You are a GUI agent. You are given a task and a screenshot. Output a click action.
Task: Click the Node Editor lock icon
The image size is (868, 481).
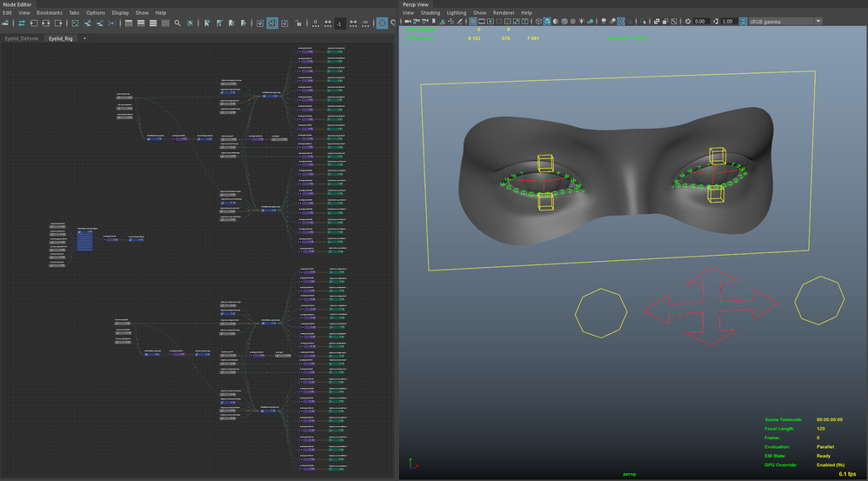click(298, 23)
